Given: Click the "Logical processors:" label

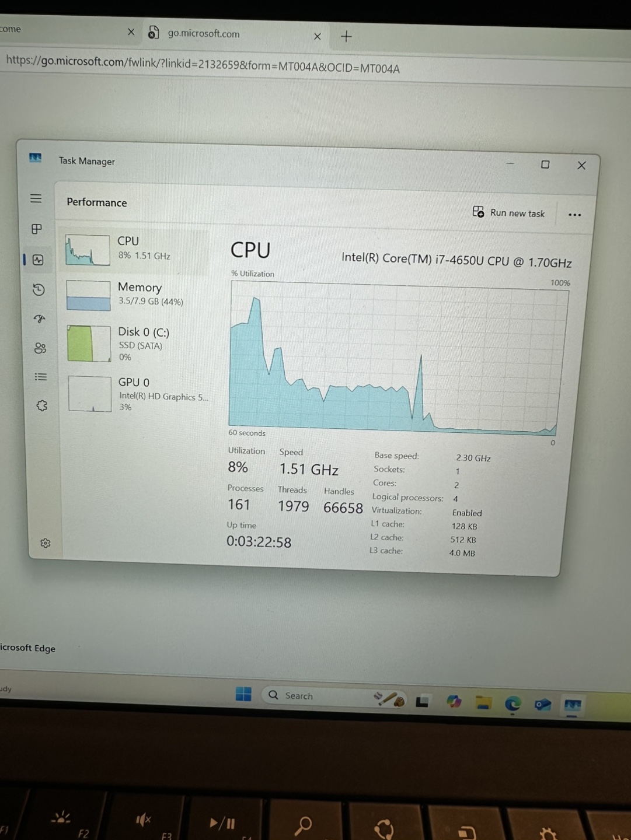Looking at the screenshot, I should [407, 498].
